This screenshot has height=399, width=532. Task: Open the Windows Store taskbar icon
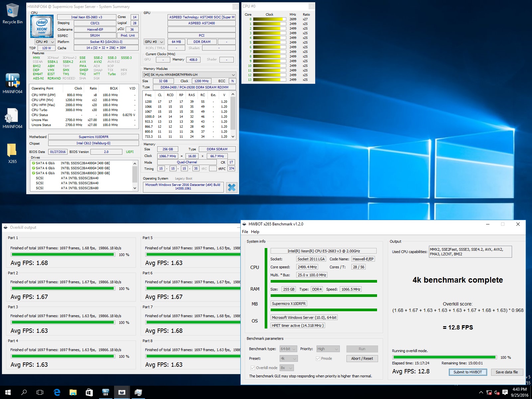(89, 392)
